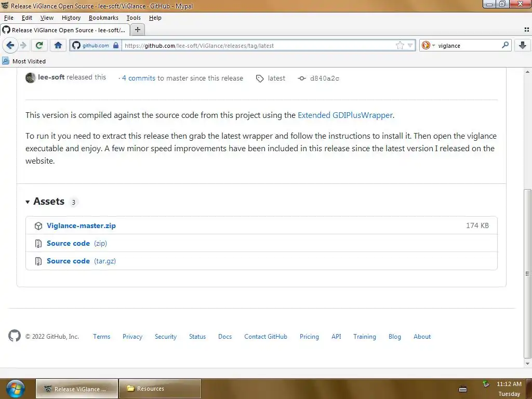The height and width of the screenshot is (399, 532).
Task: Click the Most Visited bookmark icon
Action: coord(6,61)
